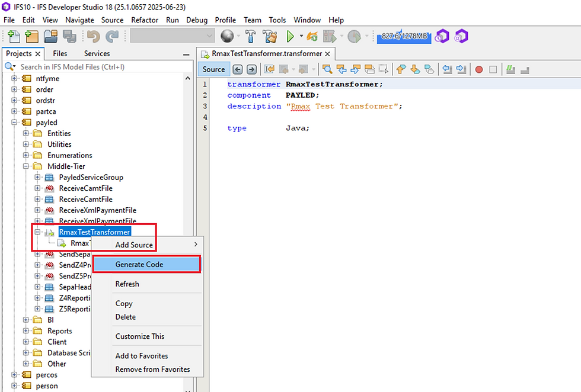
Task: Expand the Reports folder
Action: (x=25, y=331)
